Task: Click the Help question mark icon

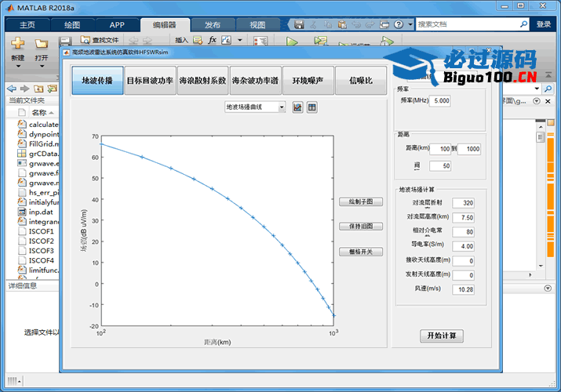Action: (x=399, y=24)
